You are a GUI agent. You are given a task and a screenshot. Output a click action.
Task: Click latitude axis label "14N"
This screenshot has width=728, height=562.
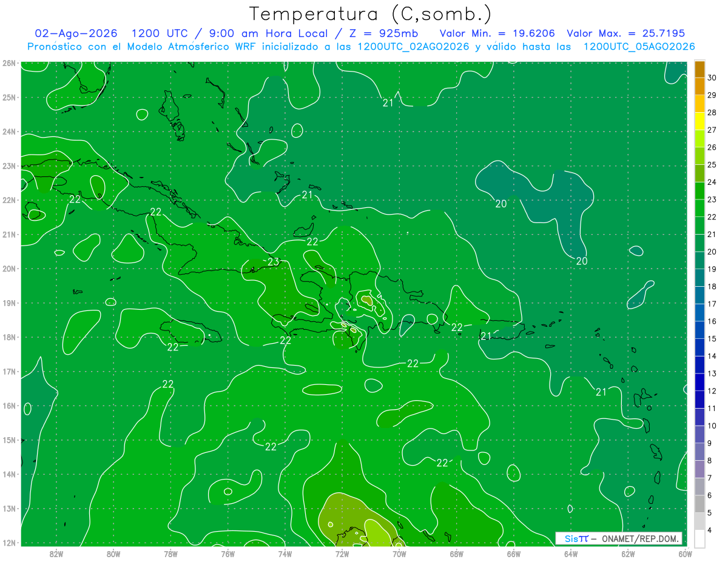[8, 474]
